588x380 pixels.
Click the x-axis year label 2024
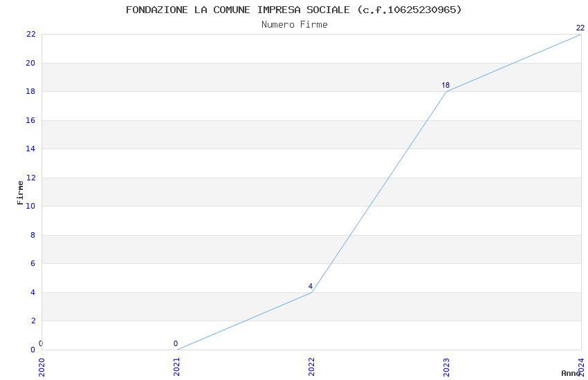[x=581, y=367]
